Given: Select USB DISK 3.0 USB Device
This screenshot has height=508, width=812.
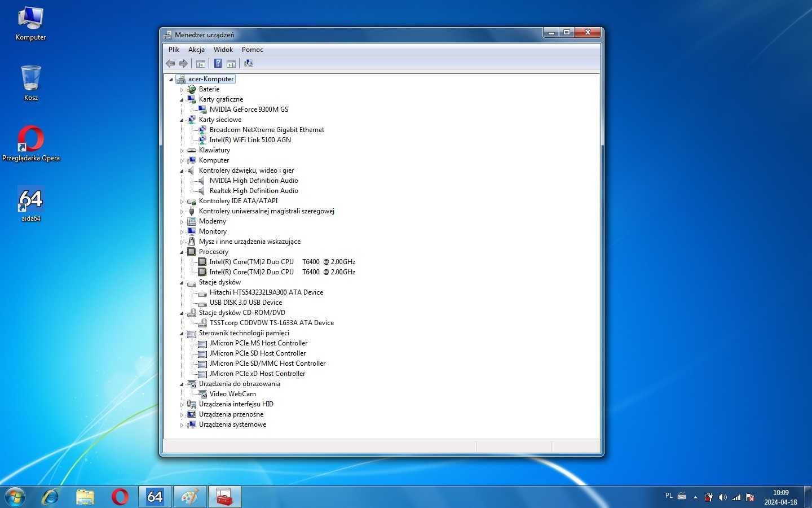Looking at the screenshot, I should [x=246, y=303].
